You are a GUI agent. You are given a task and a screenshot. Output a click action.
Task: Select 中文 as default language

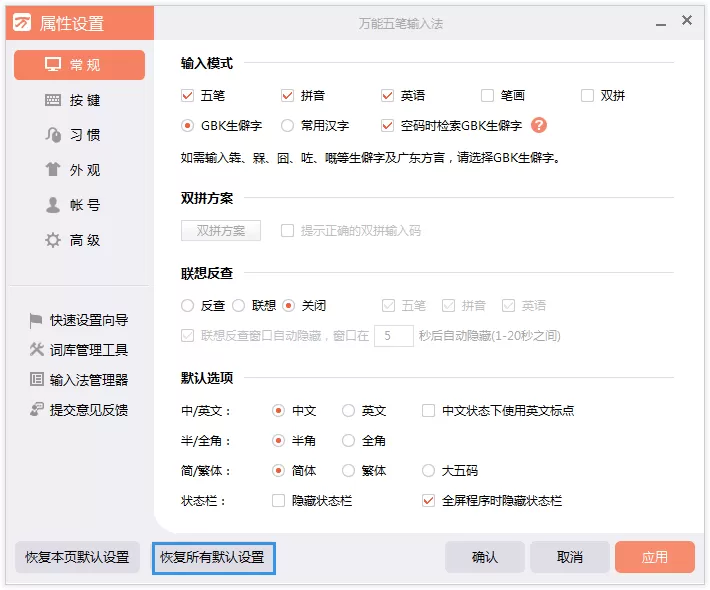[278, 411]
